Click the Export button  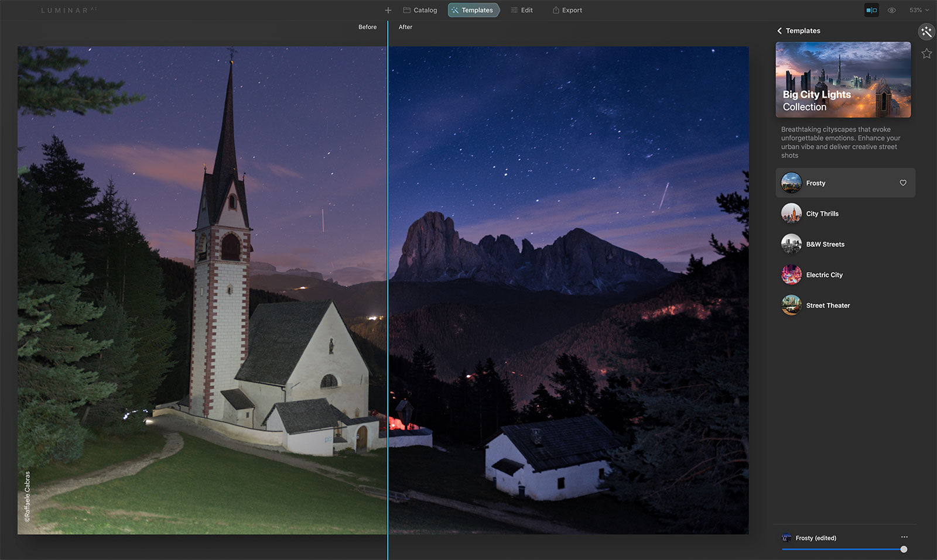point(567,11)
